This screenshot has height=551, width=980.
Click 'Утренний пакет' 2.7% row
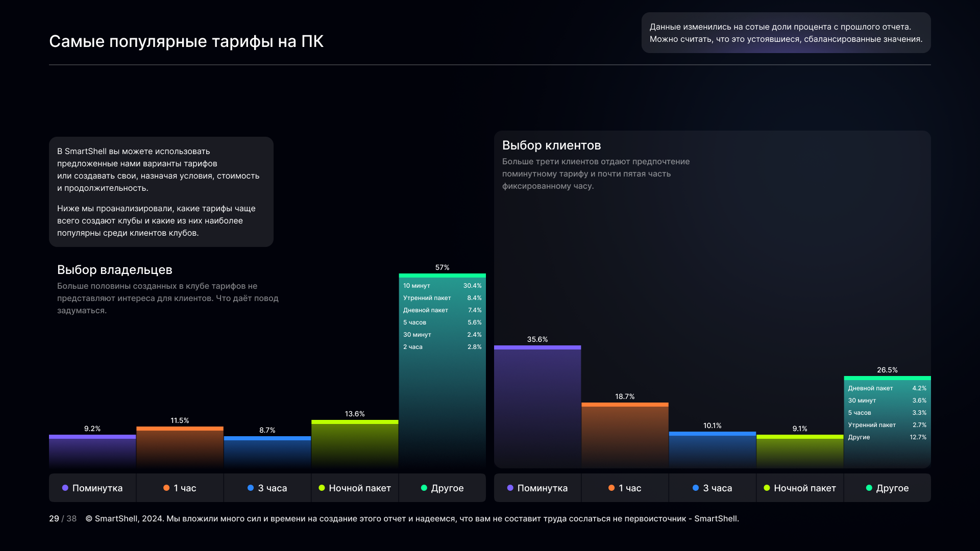[887, 425]
